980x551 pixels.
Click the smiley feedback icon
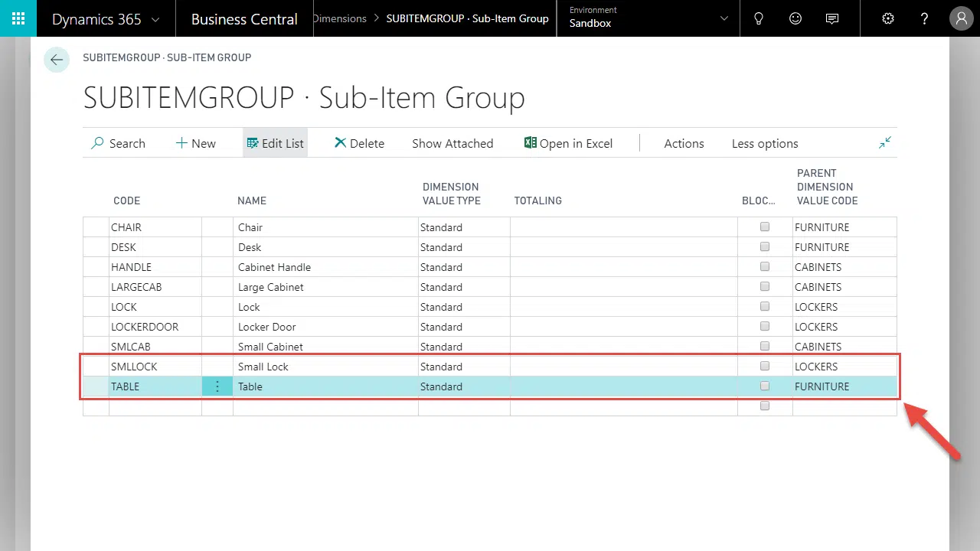[795, 18]
